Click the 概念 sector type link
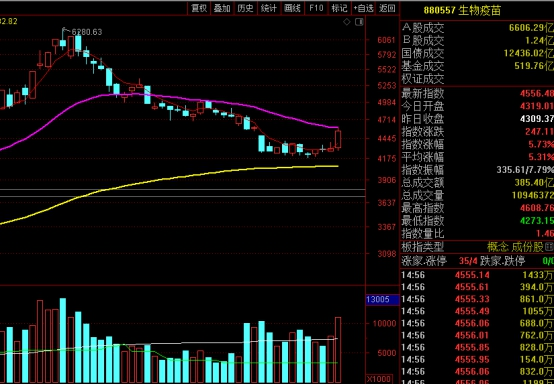This screenshot has height=385, width=554. [498, 247]
